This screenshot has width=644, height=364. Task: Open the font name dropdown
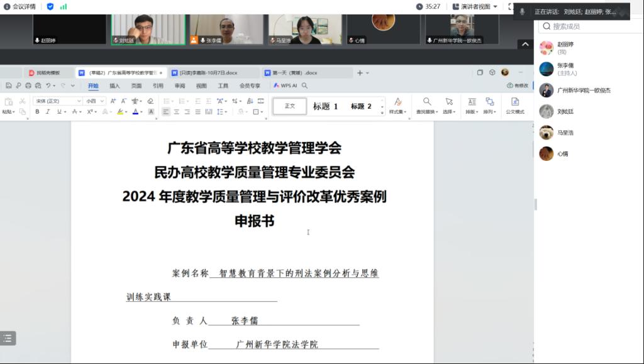click(57, 101)
